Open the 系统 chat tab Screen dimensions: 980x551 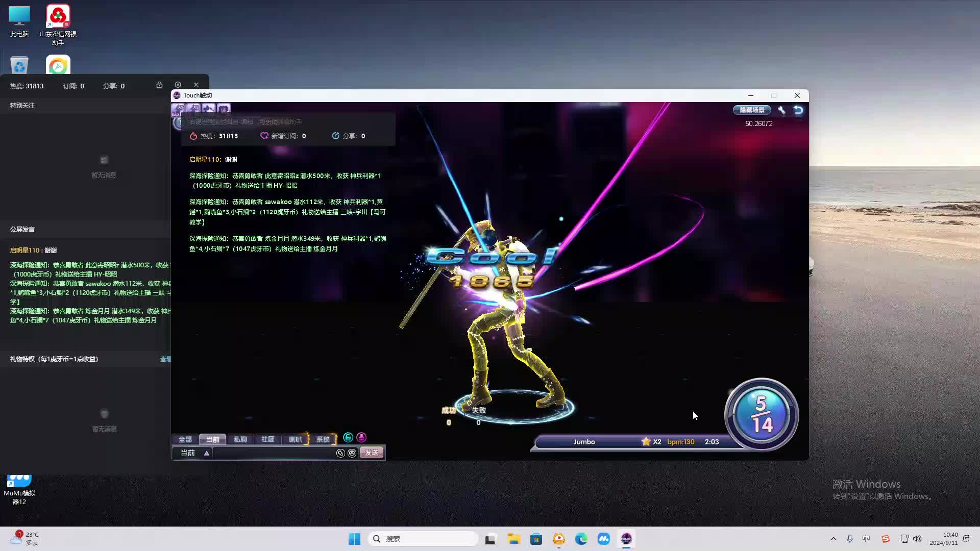click(323, 439)
